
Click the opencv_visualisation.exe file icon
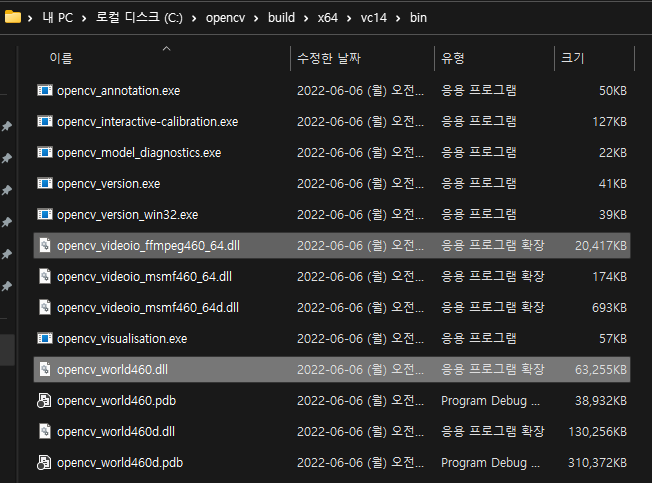pyautogui.click(x=44, y=338)
